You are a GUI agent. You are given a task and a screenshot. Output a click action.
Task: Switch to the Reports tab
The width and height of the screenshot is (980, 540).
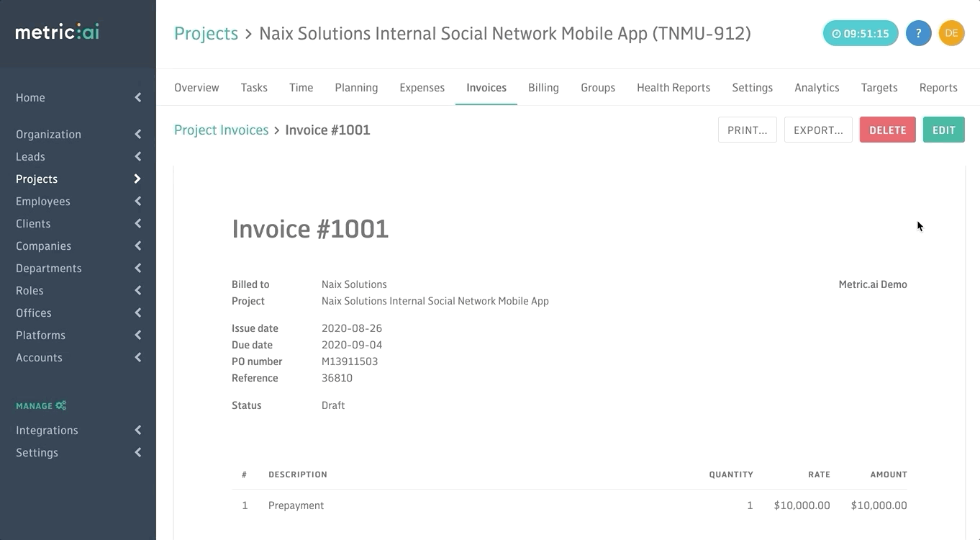(938, 87)
